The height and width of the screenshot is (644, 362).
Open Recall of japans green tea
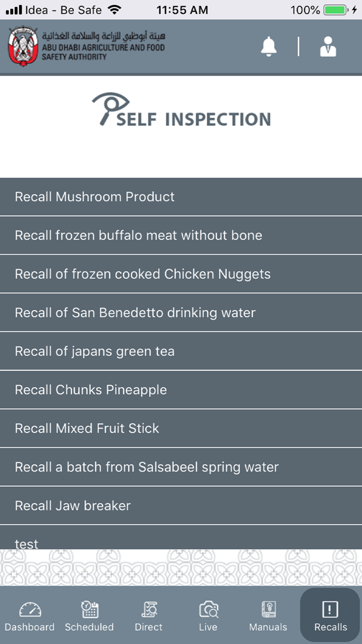pyautogui.click(x=181, y=351)
